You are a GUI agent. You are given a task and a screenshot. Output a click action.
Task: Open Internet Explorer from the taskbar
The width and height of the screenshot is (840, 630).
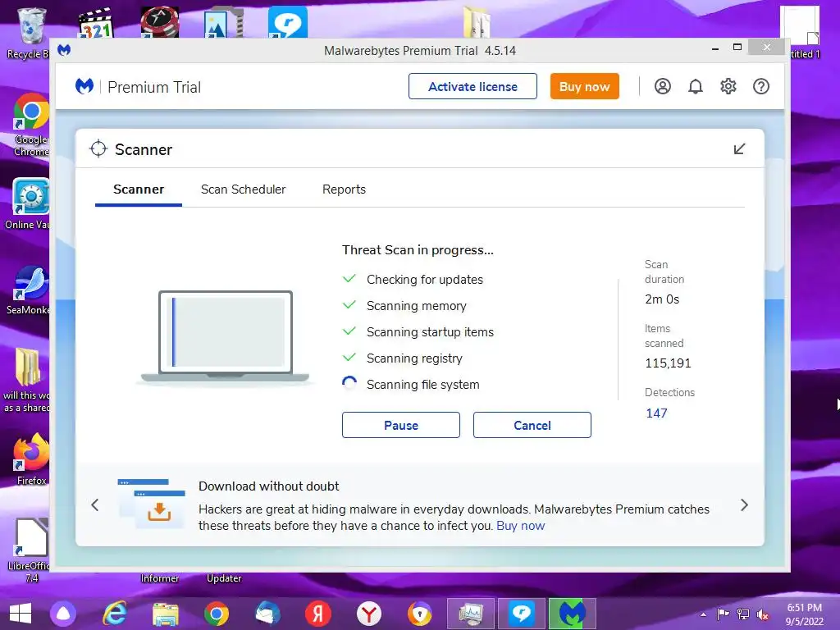click(115, 614)
